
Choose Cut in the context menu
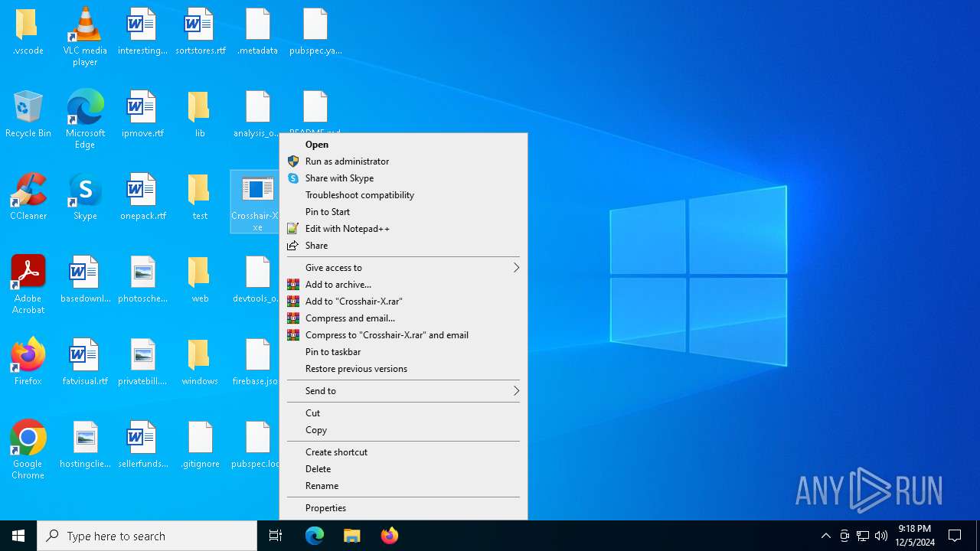click(403, 413)
